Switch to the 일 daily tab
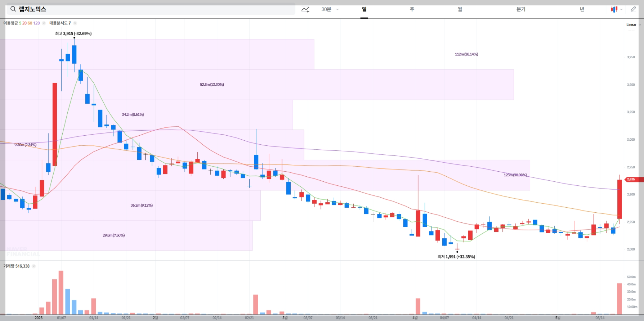644x321 pixels. click(x=364, y=9)
